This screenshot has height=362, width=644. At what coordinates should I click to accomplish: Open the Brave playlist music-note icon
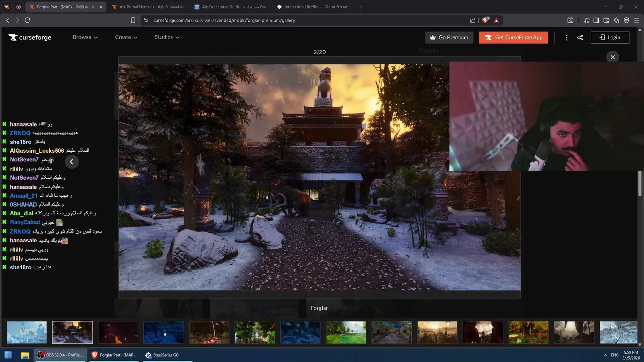[x=586, y=20]
